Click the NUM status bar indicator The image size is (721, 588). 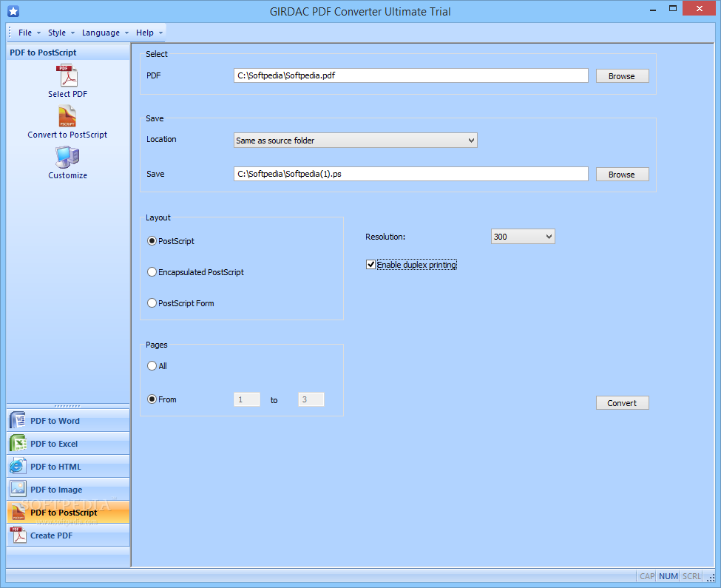click(668, 576)
